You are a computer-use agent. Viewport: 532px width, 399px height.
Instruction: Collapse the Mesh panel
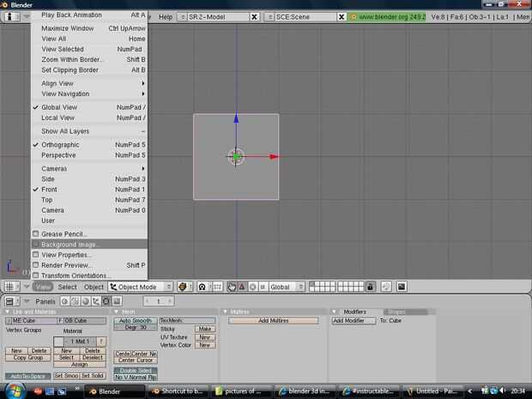click(x=116, y=311)
